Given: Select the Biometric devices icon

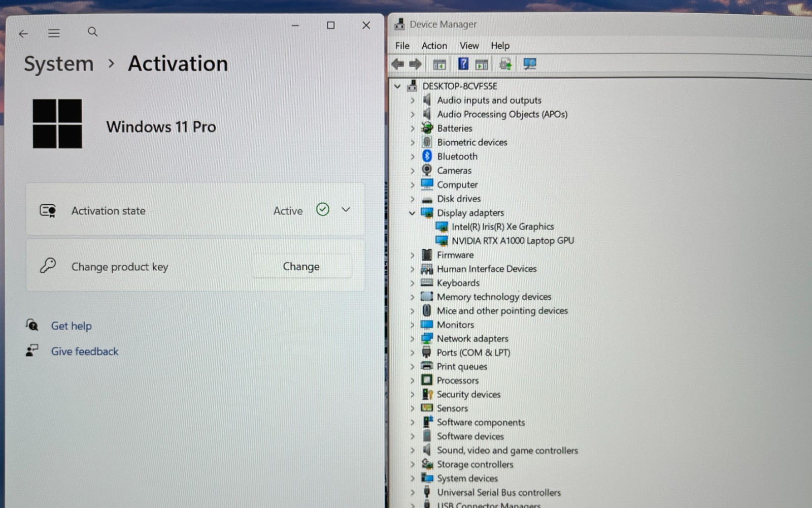Looking at the screenshot, I should point(427,142).
